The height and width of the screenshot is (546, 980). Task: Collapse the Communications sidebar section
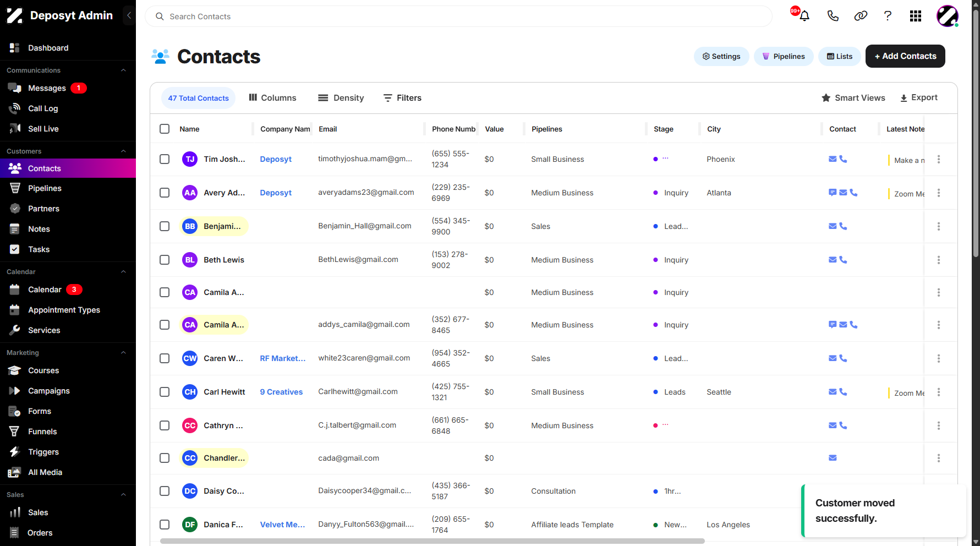coord(123,70)
